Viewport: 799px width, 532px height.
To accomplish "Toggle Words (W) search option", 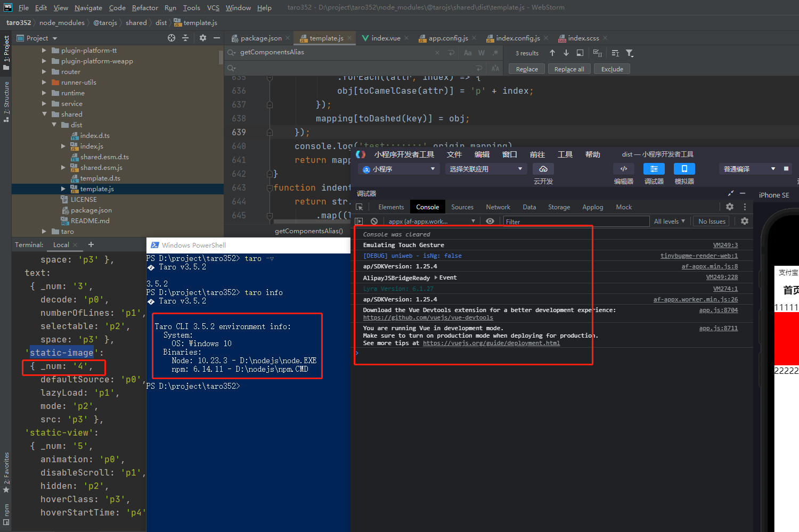I will (x=482, y=53).
